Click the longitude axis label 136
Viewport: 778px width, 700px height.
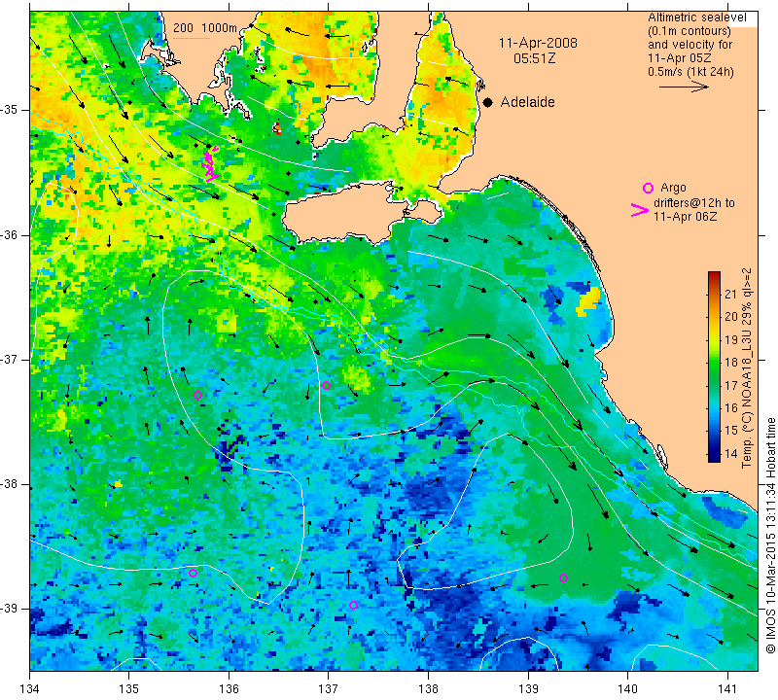[x=229, y=688]
